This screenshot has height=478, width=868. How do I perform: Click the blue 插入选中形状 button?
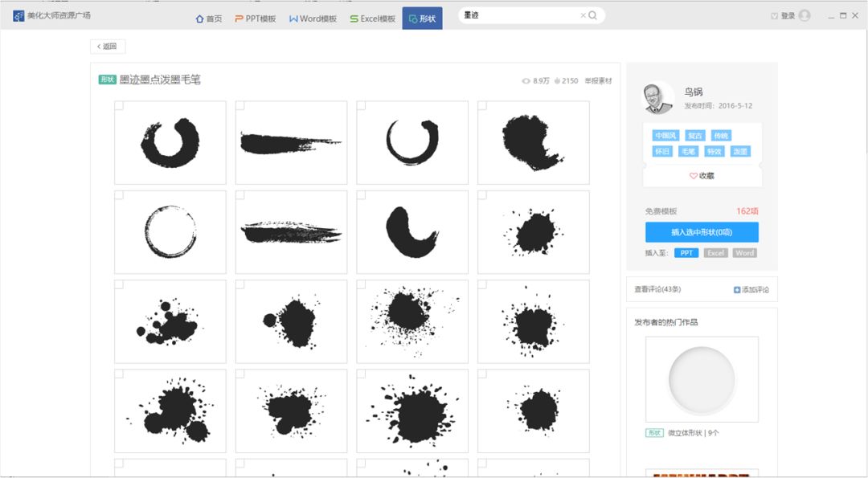[x=702, y=232]
